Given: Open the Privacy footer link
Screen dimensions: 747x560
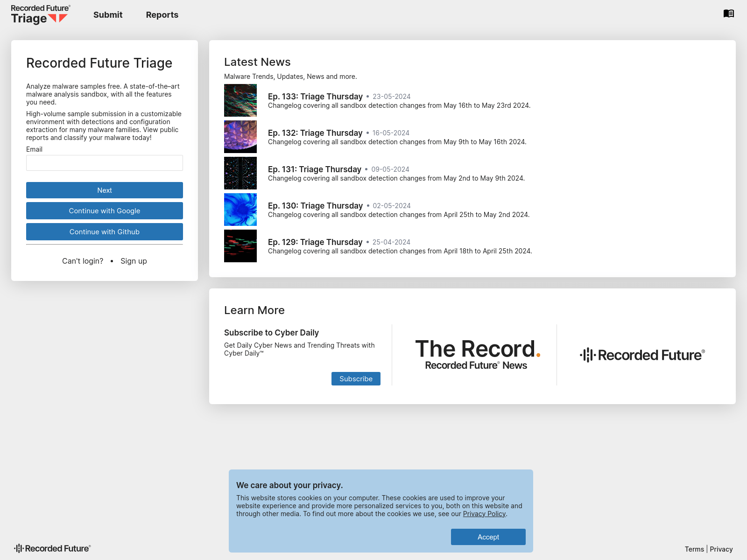Looking at the screenshot, I should tap(721, 549).
